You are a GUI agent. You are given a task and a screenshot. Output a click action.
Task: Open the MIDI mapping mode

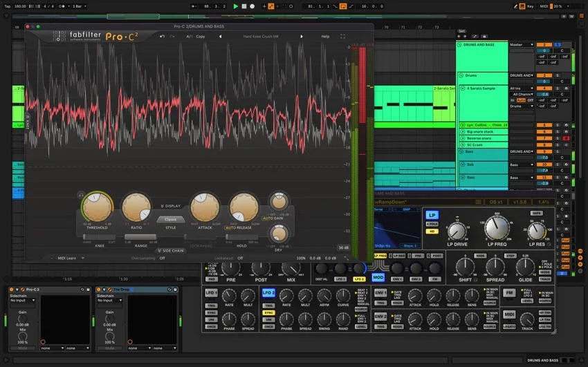click(544, 6)
